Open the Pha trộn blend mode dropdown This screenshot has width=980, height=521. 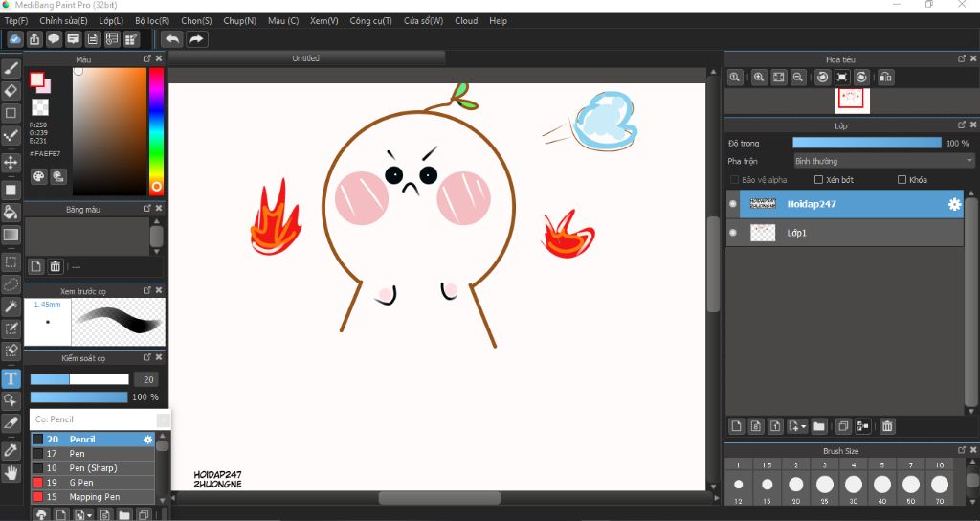click(x=883, y=161)
